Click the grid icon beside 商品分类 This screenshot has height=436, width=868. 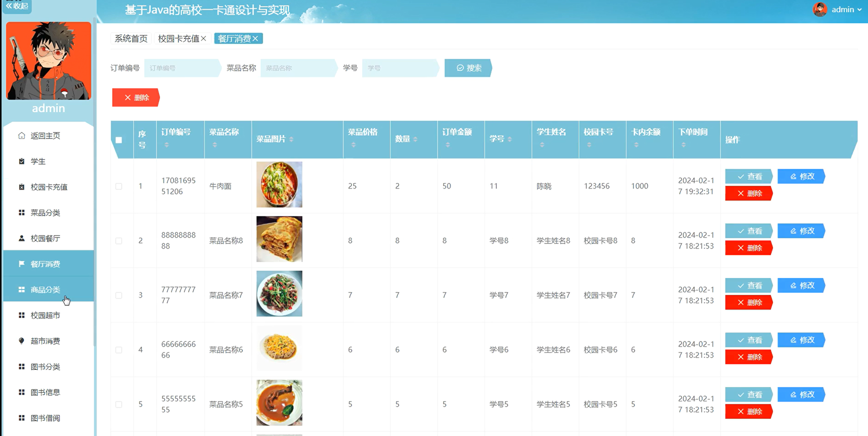point(22,289)
